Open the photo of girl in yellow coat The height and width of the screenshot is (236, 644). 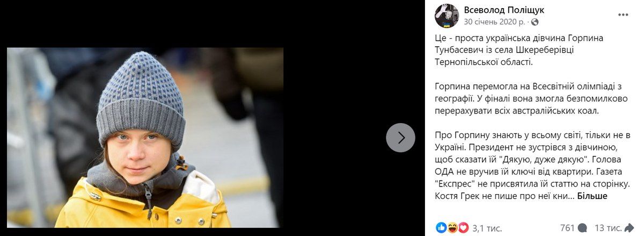pos(145,138)
